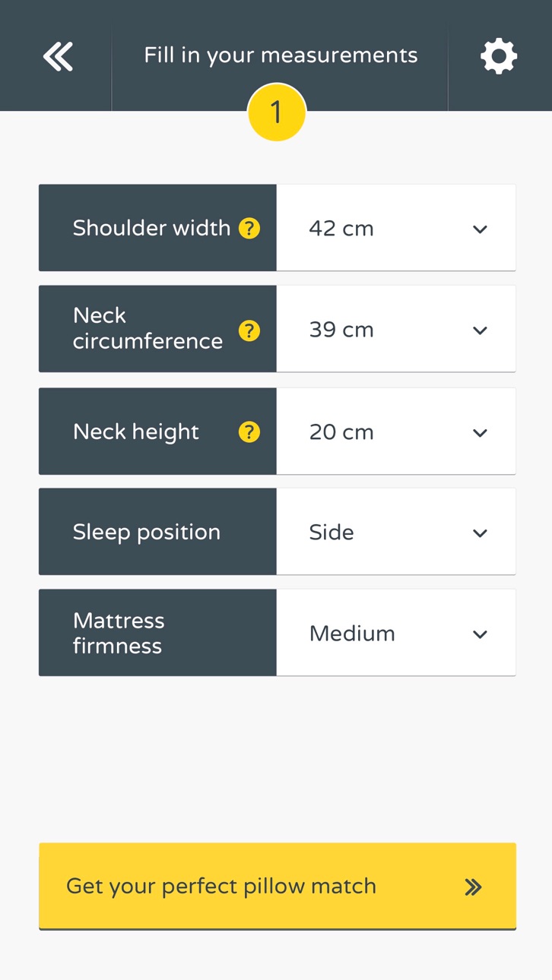Select the Mattress firmness label

click(119, 633)
